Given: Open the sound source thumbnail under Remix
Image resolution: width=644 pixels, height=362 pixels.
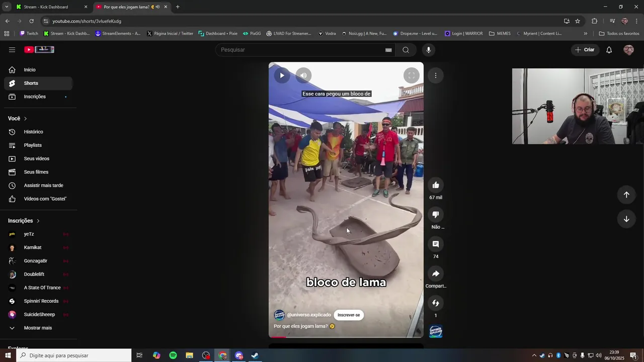Looking at the screenshot, I should click(x=436, y=331).
